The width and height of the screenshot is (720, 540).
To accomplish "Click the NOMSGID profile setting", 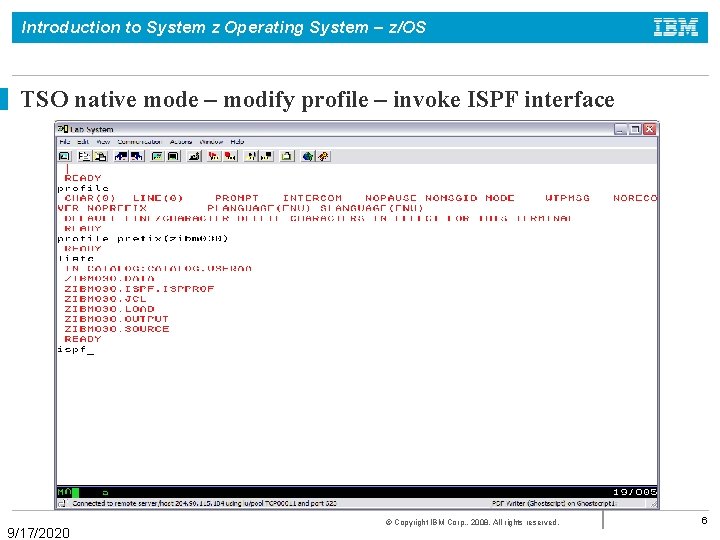I will coord(451,198).
